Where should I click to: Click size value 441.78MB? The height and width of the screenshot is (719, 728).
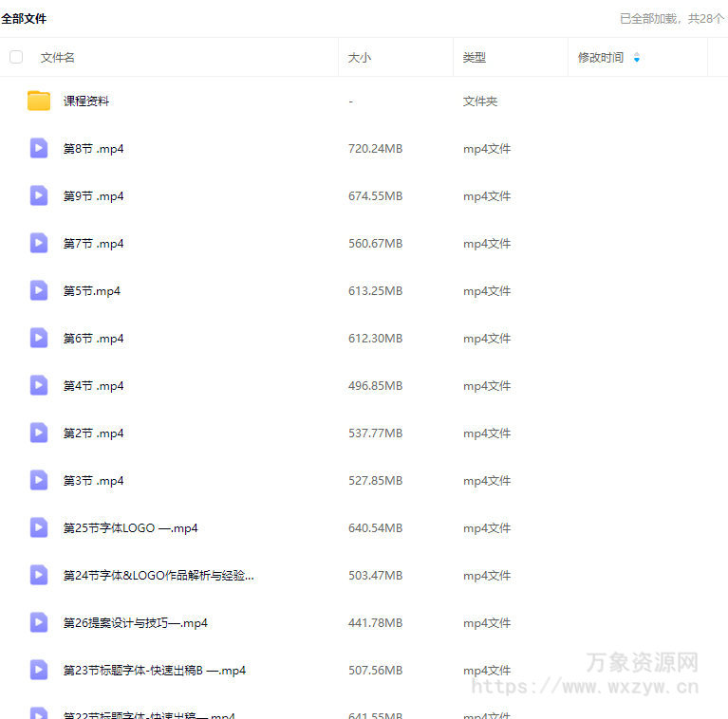(376, 623)
